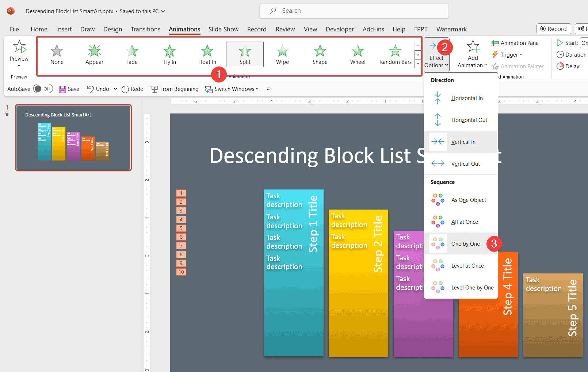
Task: Open the animation gallery expander
Action: click(417, 63)
